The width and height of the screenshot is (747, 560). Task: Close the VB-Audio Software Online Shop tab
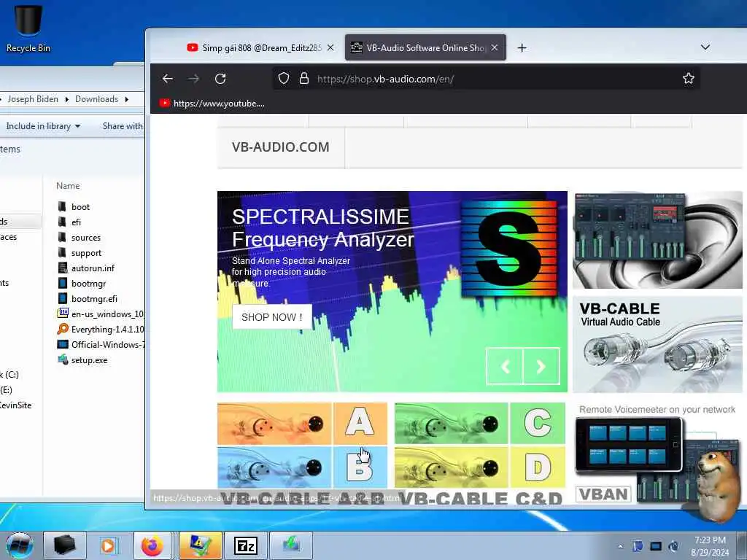click(495, 47)
